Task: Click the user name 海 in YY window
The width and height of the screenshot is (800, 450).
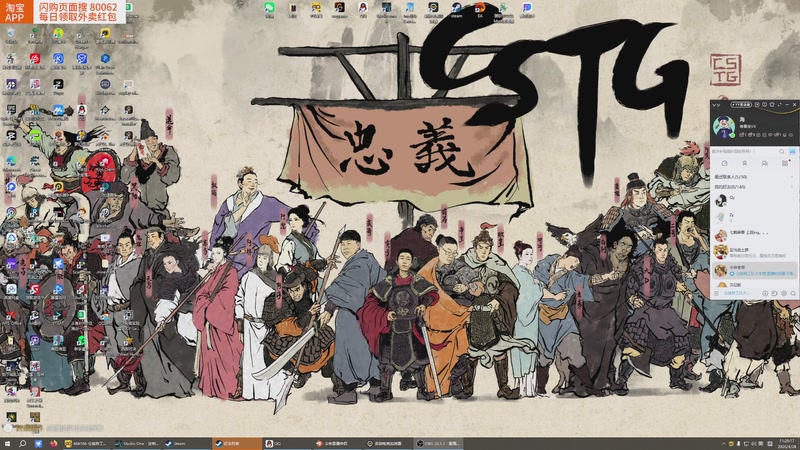Action: (x=742, y=119)
